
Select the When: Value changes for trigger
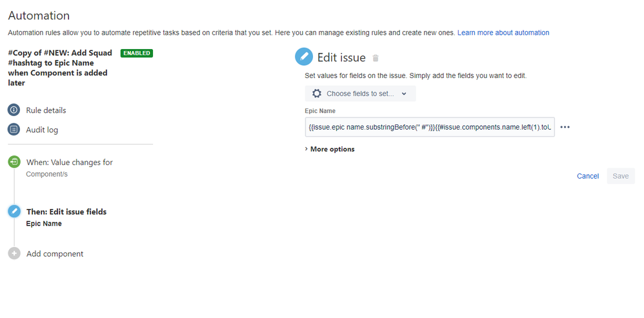pos(70,163)
